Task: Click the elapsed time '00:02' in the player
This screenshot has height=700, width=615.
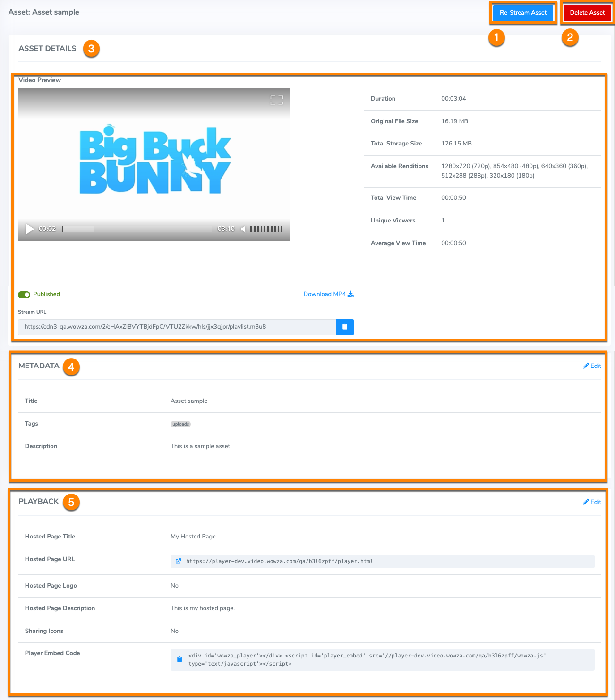Action: coord(47,229)
